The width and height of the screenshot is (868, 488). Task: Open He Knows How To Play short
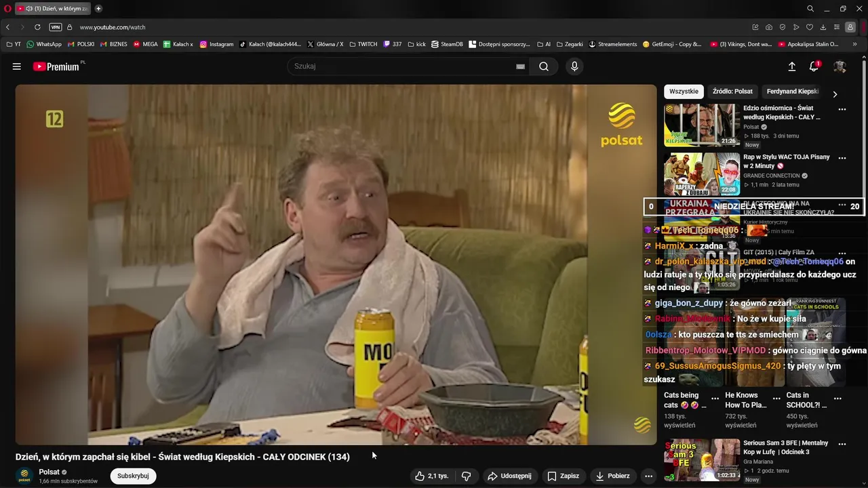tap(746, 400)
